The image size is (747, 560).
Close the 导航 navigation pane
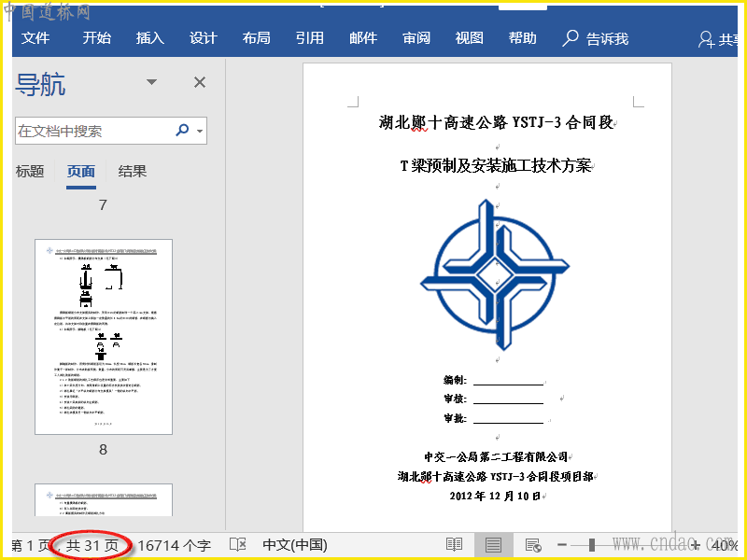[x=200, y=82]
